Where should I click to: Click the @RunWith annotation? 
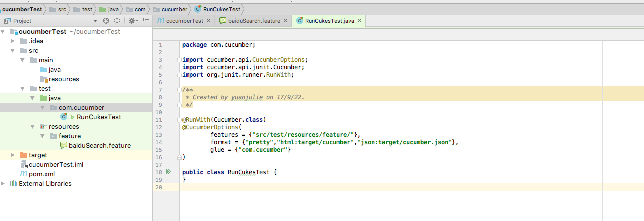click(x=196, y=120)
